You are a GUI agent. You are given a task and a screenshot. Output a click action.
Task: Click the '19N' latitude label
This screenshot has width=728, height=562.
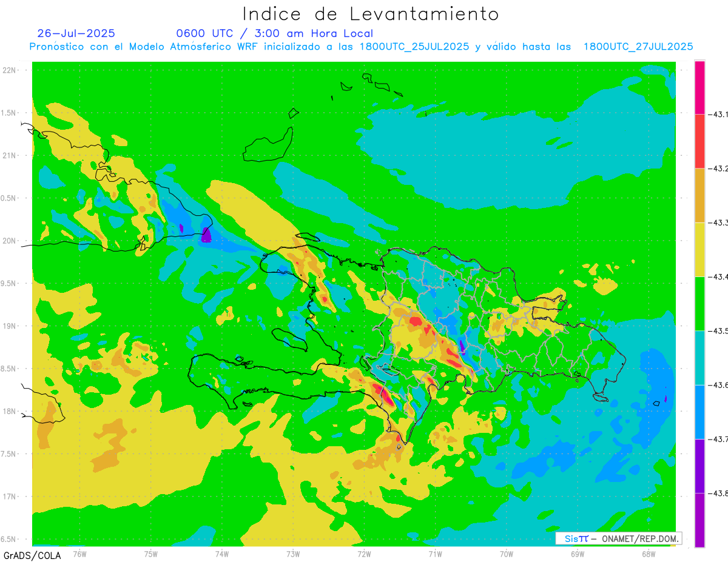click(x=10, y=326)
